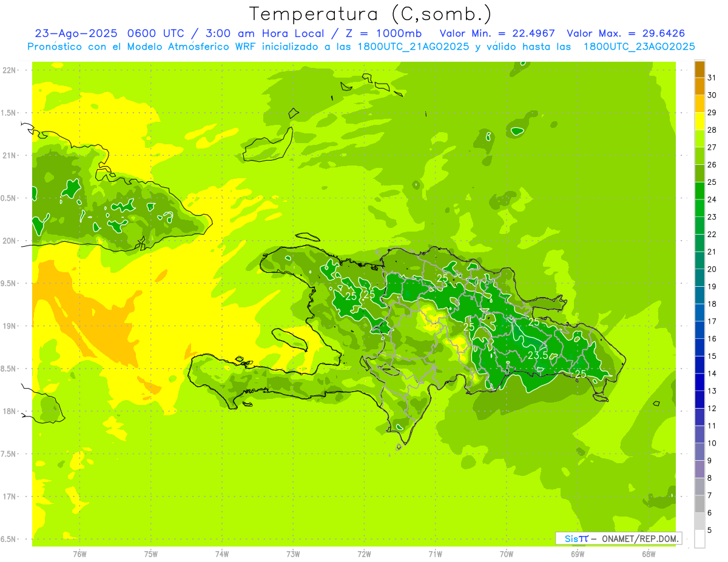Click the '68W' longitude axis label
The height and width of the screenshot is (562, 728).
click(x=649, y=554)
